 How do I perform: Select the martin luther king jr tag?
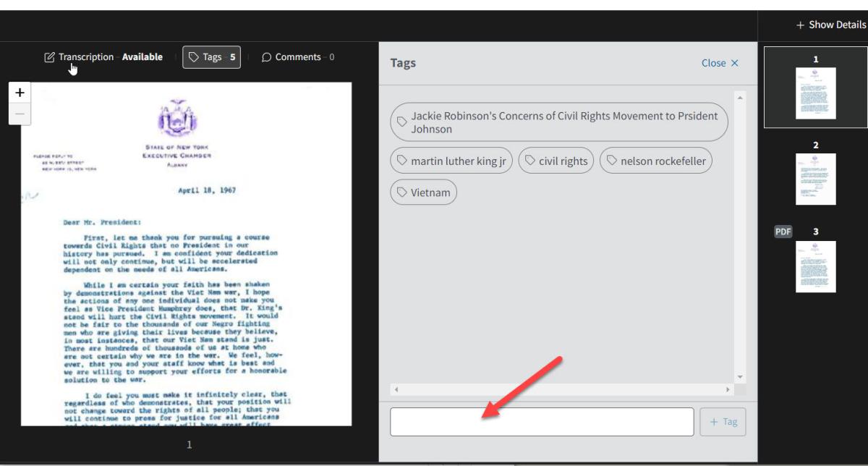tap(451, 161)
